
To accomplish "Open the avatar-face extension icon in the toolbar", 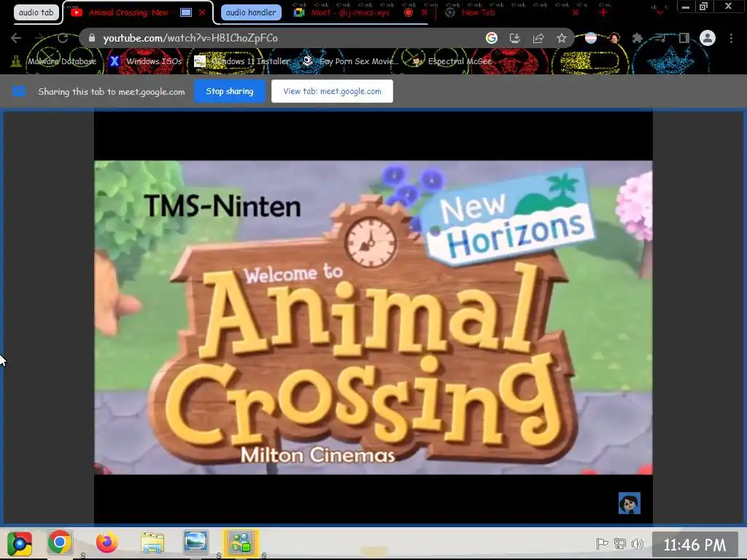I will pyautogui.click(x=614, y=38).
